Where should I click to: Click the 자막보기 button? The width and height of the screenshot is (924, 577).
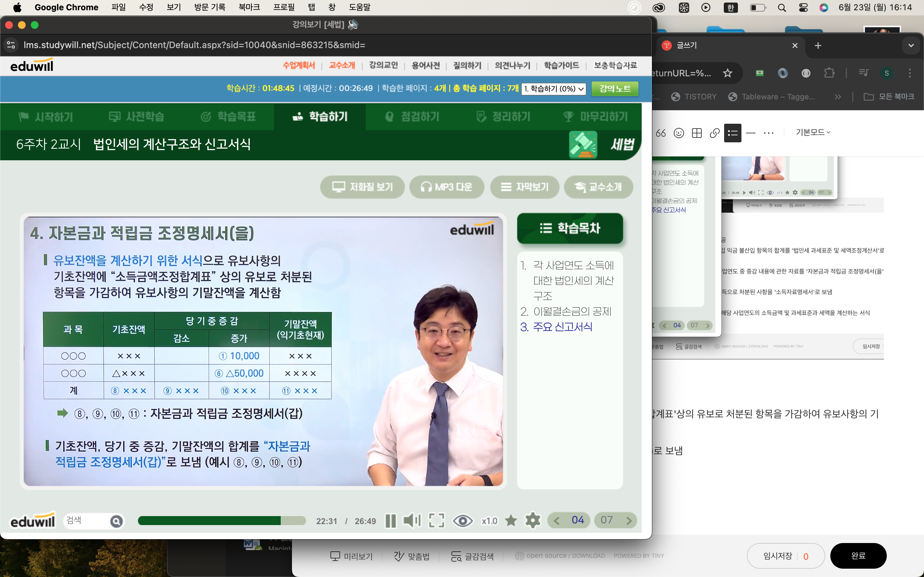(525, 187)
